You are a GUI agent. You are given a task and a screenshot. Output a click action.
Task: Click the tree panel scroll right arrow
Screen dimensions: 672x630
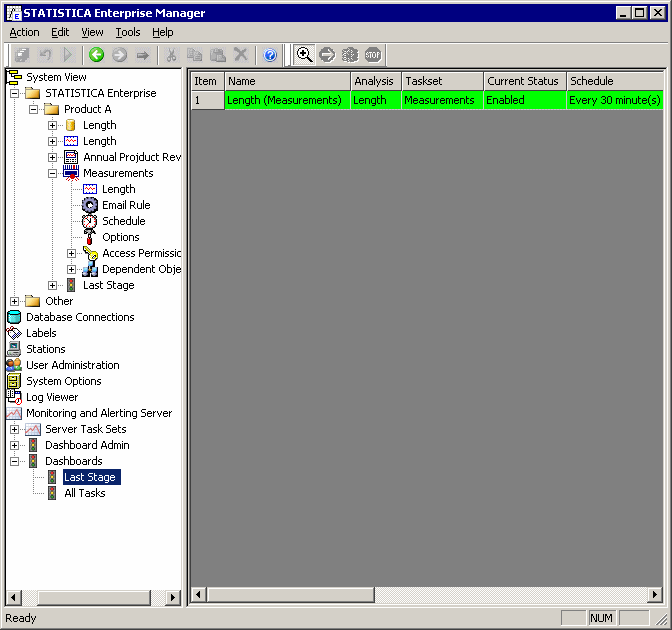(x=173, y=597)
